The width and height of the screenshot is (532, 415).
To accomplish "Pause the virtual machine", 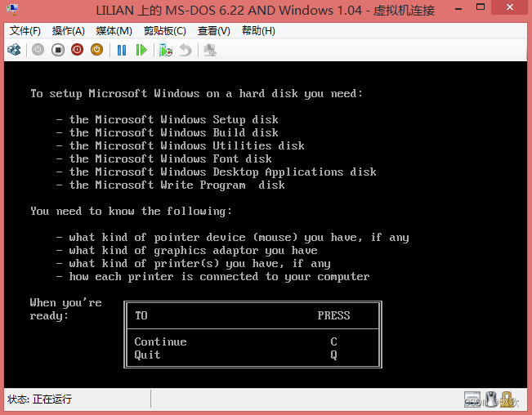I will pos(122,50).
